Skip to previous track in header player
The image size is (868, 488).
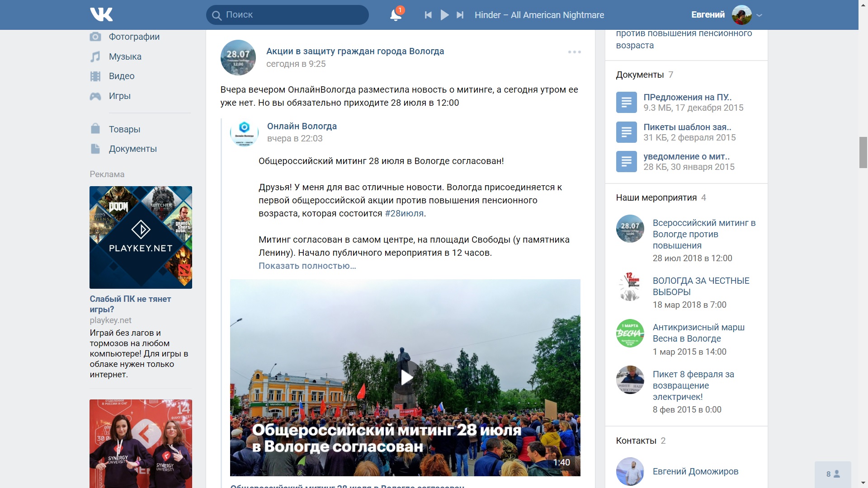click(428, 15)
